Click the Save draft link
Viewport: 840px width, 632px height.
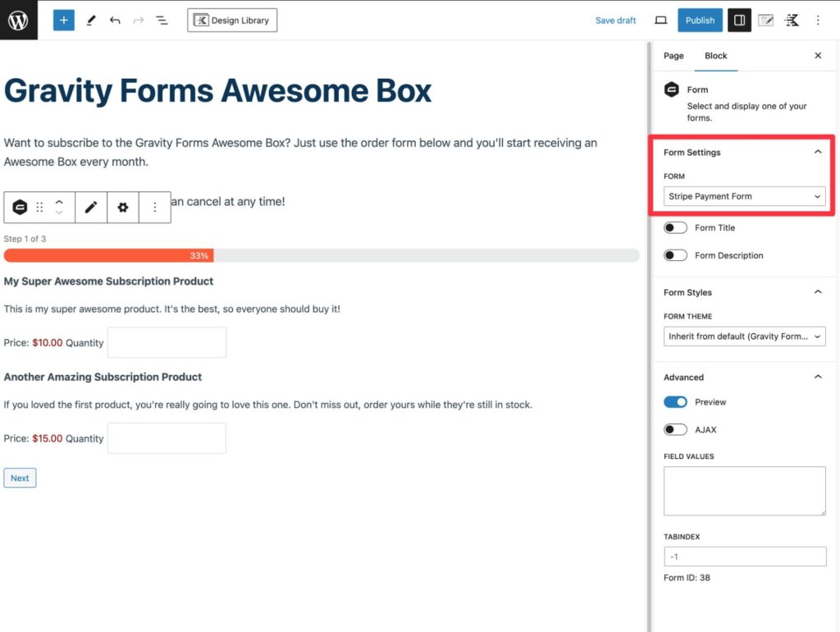(615, 20)
